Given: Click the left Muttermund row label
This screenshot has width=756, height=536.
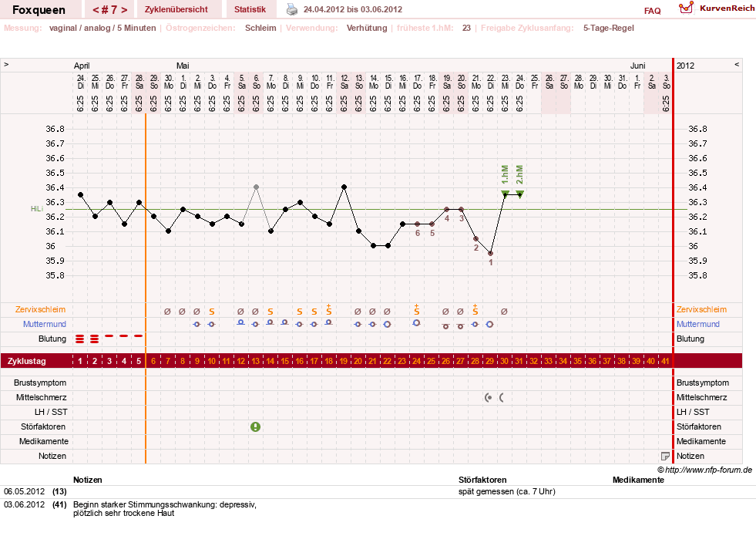Looking at the screenshot, I should point(45,324).
